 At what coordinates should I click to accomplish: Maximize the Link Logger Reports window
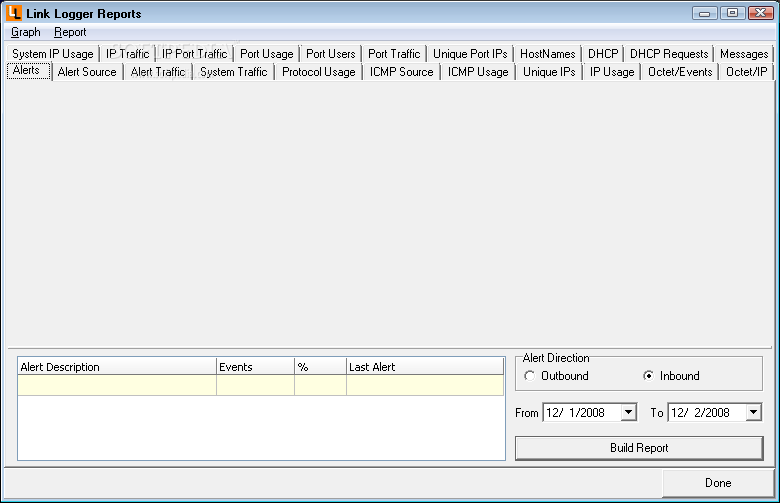732,13
